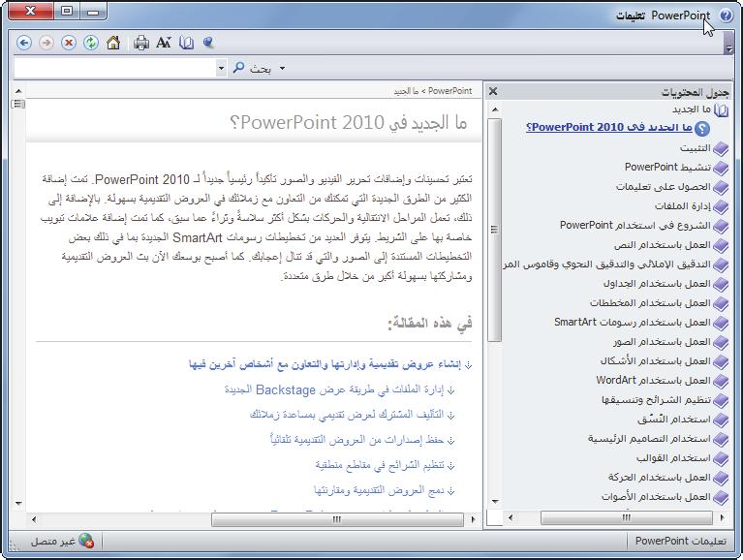Expand the إدارة الملفات book
The width and height of the screenshot is (743, 560).
tap(721, 206)
